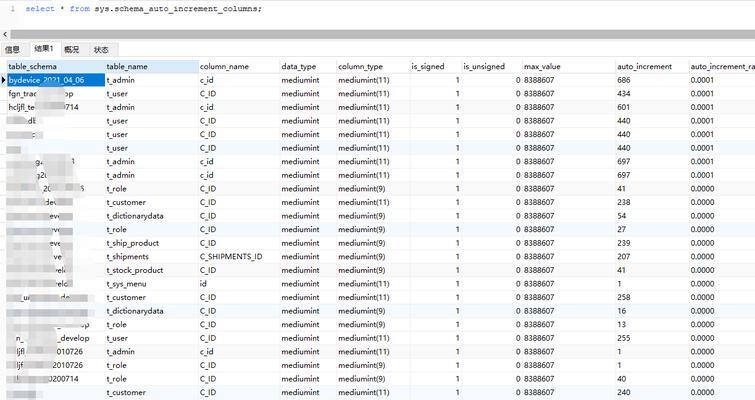The width and height of the screenshot is (755, 400).
Task: Select the 'id' column name in t_sys_menu row
Action: tap(203, 284)
